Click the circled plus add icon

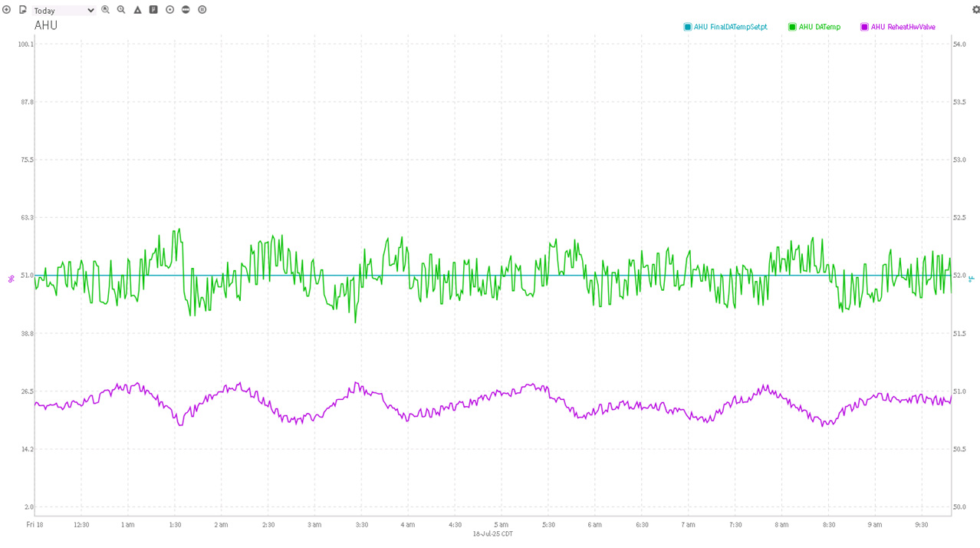tap(6, 10)
